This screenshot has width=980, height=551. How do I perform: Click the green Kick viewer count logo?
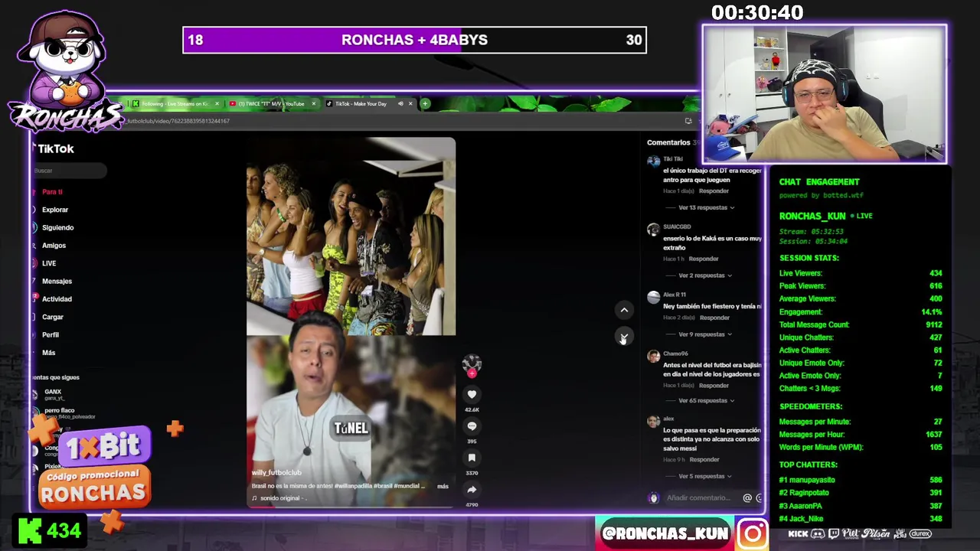[30, 530]
